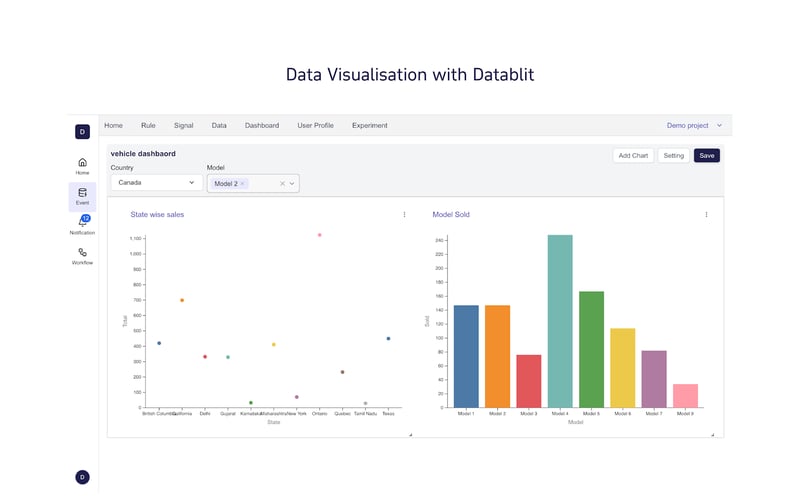Open State wise sales chart options menu
This screenshot has height=500, width=800.
point(405,215)
